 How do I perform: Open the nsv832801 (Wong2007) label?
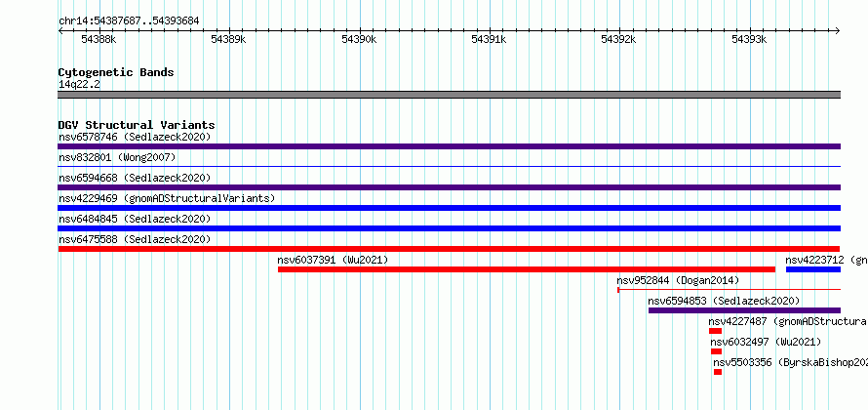[117, 157]
